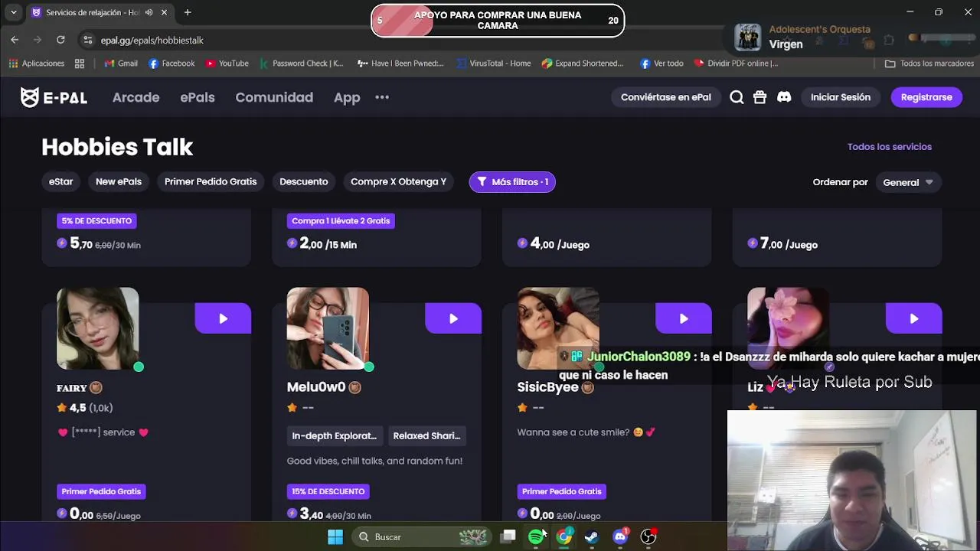Play Liz's voice intro
Viewport: 980px width, 551px height.
pyautogui.click(x=914, y=318)
